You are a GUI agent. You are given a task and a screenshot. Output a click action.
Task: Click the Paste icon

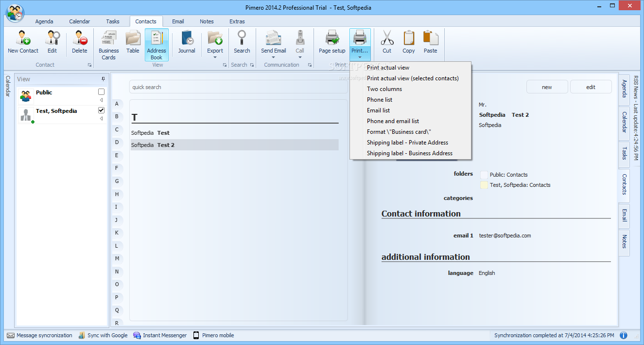431,38
